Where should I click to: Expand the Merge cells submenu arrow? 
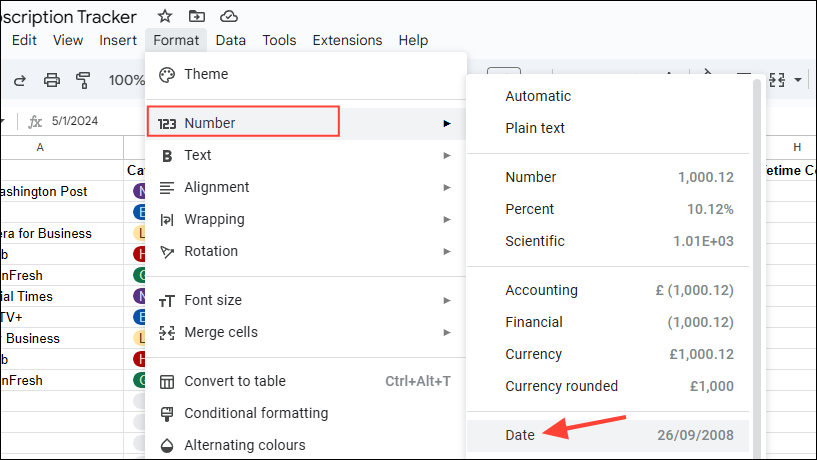(447, 332)
